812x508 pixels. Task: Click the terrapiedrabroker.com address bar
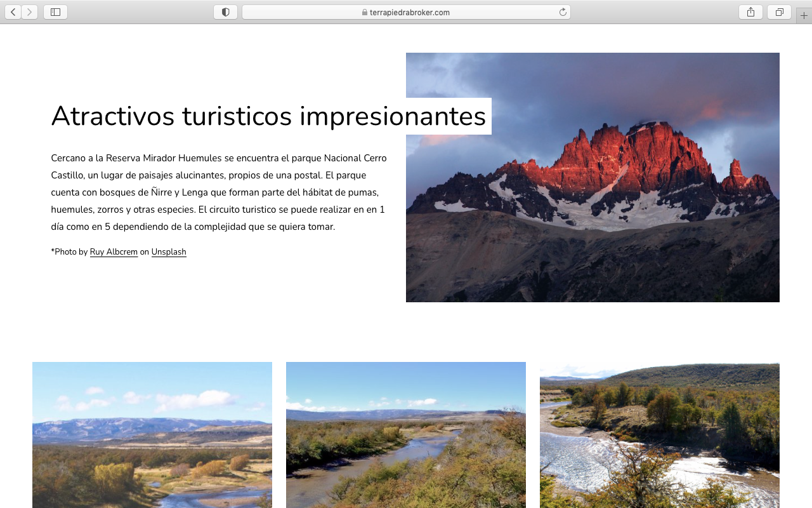point(406,12)
